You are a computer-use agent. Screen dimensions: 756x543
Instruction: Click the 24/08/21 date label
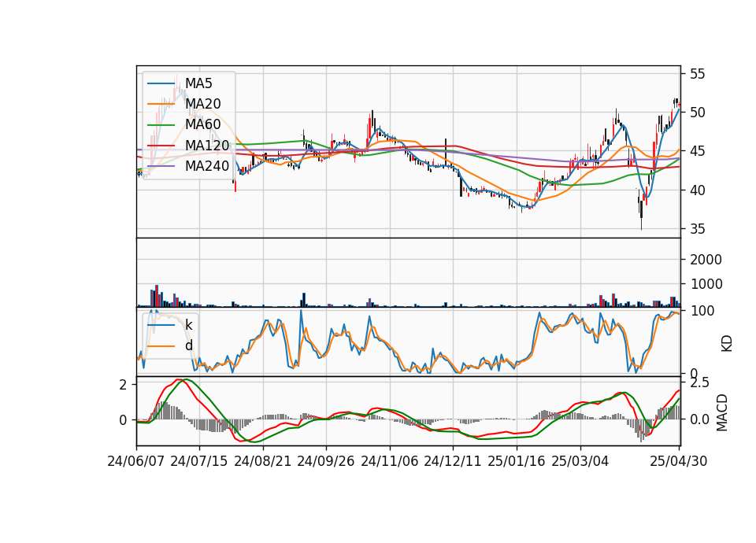point(263,462)
